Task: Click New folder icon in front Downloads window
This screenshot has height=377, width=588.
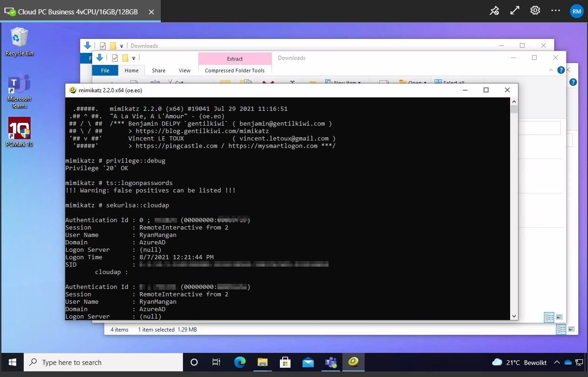Action: click(x=125, y=58)
